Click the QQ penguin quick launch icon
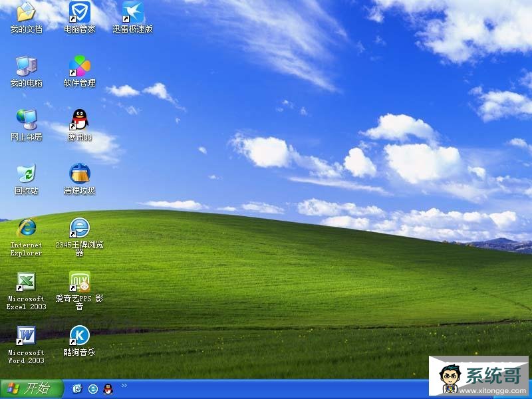The image size is (532, 399). pos(108,389)
